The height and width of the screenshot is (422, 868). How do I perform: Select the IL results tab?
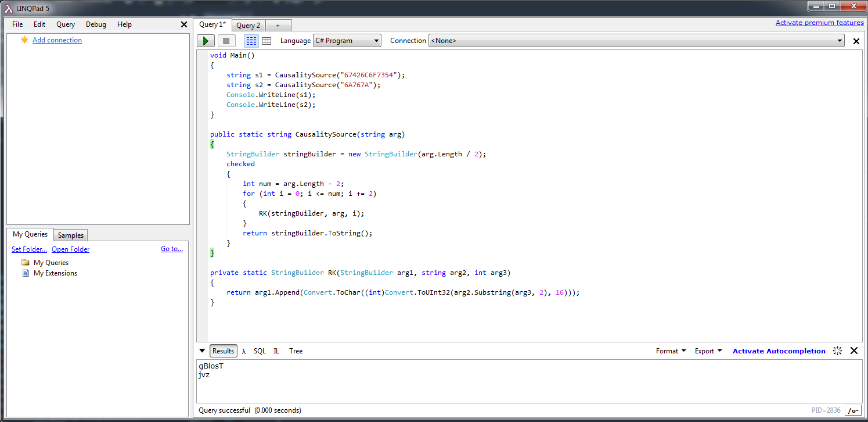276,351
